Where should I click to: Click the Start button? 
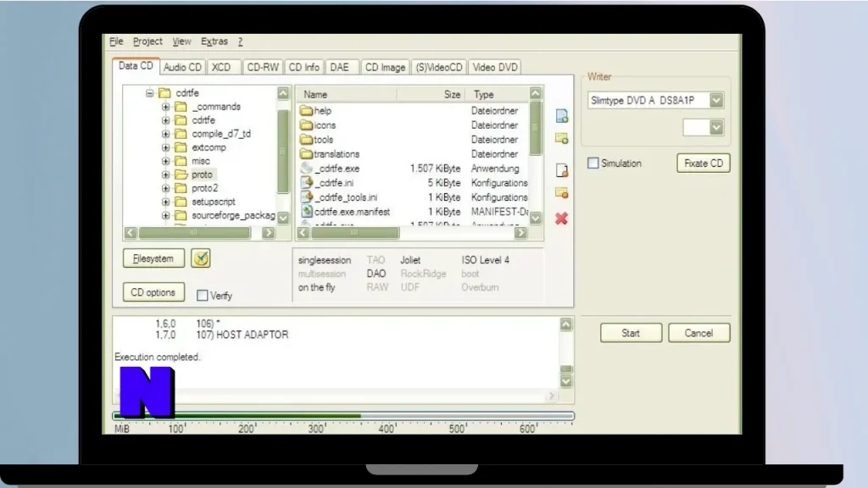631,333
